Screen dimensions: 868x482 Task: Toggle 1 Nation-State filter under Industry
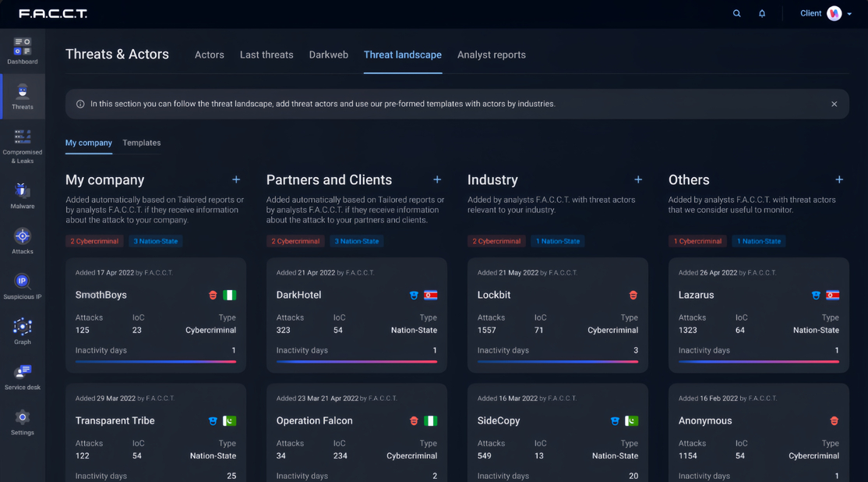558,241
